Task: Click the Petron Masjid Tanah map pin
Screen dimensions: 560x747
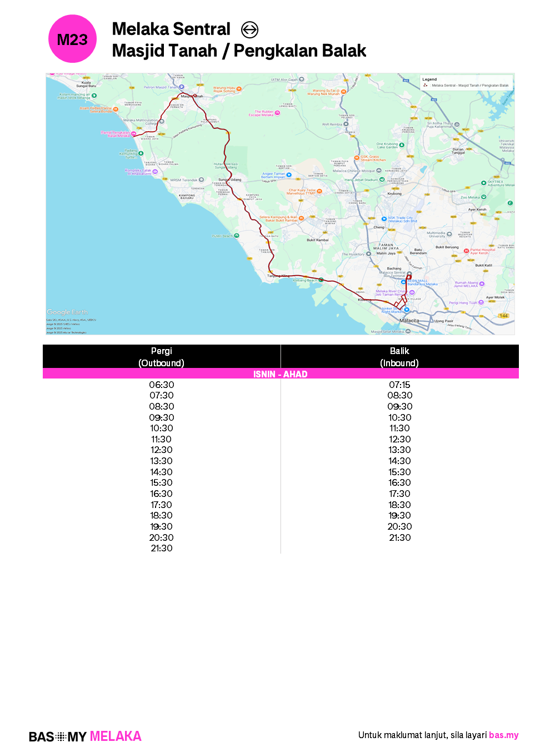Action: pos(182,87)
